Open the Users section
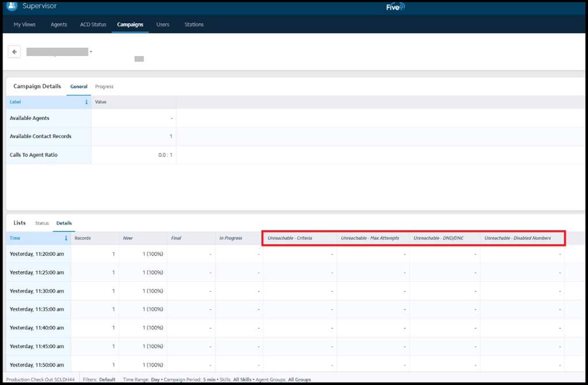Viewport: 588px width, 385px height. (x=162, y=24)
